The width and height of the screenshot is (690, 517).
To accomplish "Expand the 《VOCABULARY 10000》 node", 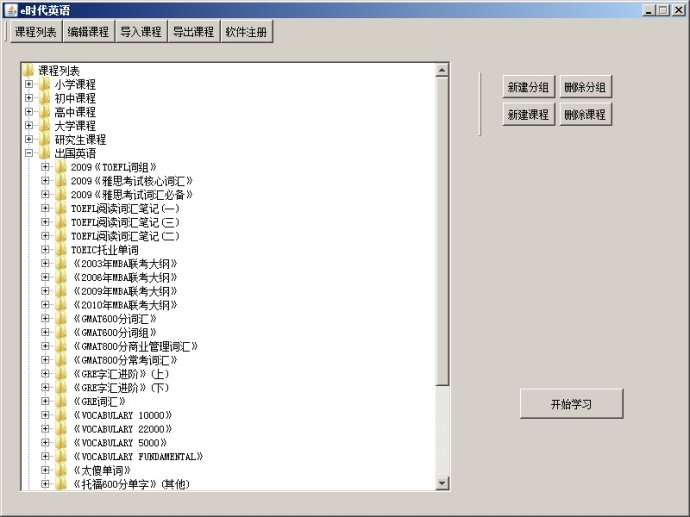I will click(x=45, y=415).
